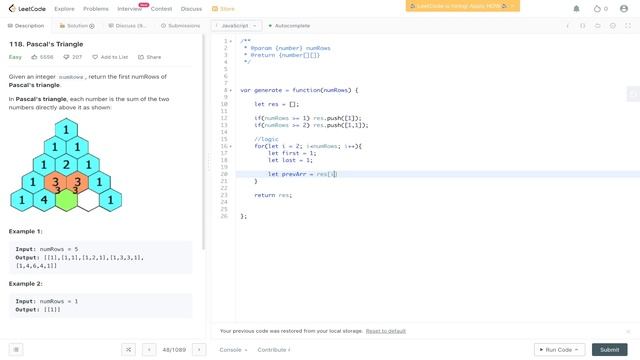Viewport: 640px width, 360px height.
Task: Click the description panel scrollbar
Action: [204, 143]
